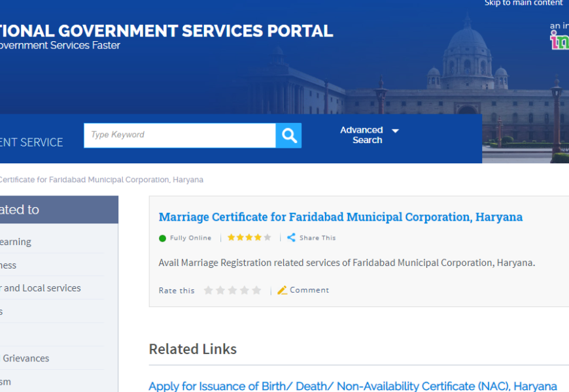The width and height of the screenshot is (569, 392).
Task: Open Marriage Certificate for Faridabad title link
Action: 340,217
